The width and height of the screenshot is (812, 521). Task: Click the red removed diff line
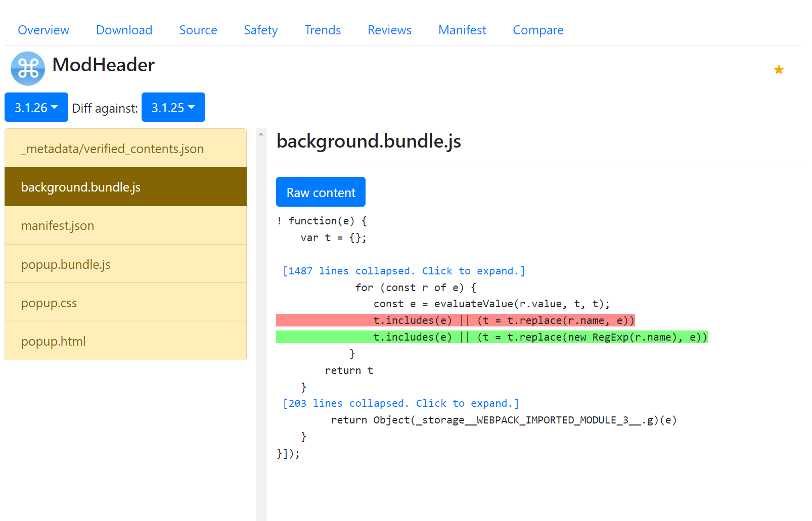pyautogui.click(x=455, y=320)
